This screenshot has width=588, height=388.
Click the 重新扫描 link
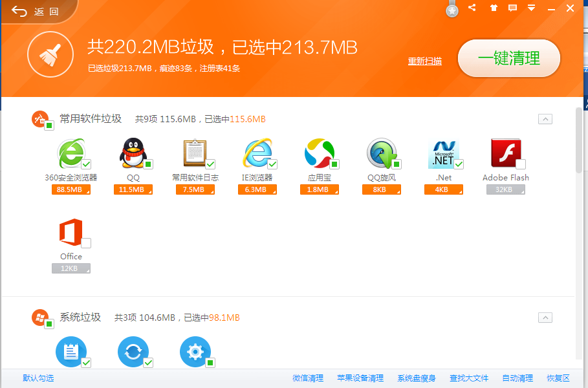point(425,61)
